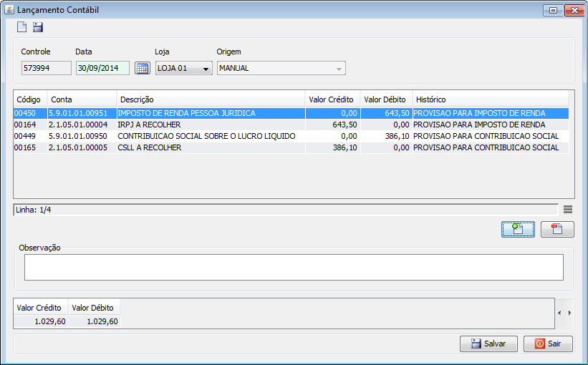Click code cell 00449
The image size is (588, 365).
click(x=30, y=136)
